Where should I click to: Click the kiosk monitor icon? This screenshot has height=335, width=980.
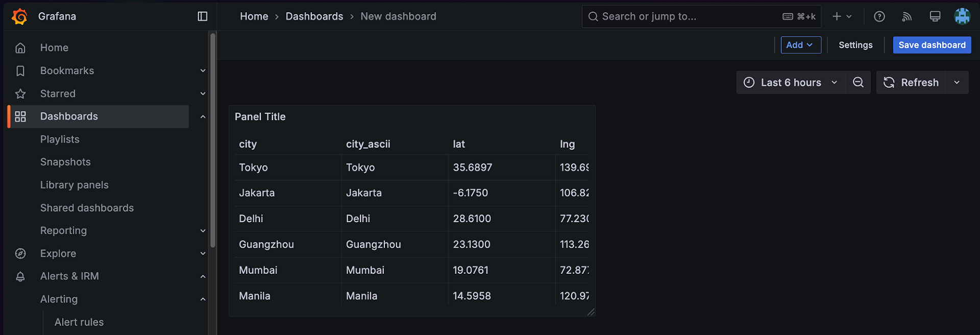pyautogui.click(x=935, y=16)
